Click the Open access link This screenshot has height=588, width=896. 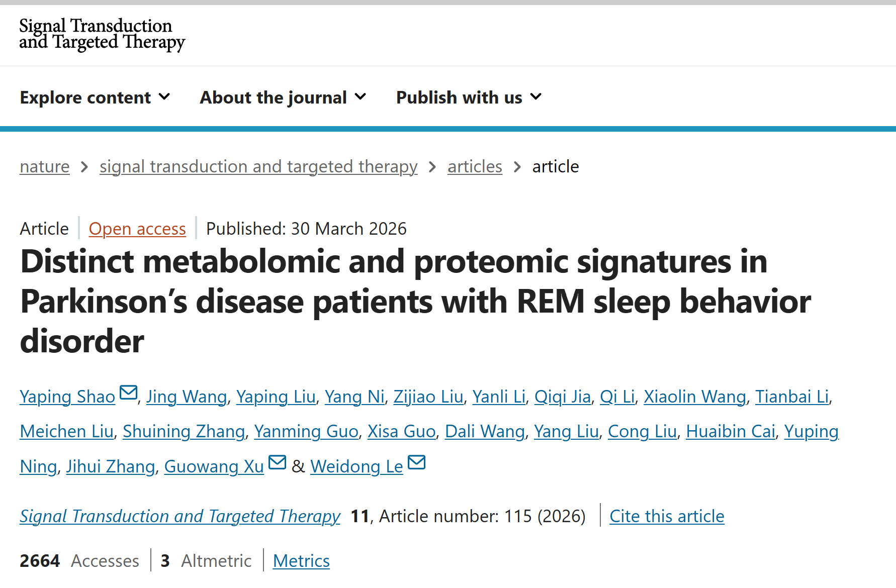click(137, 229)
